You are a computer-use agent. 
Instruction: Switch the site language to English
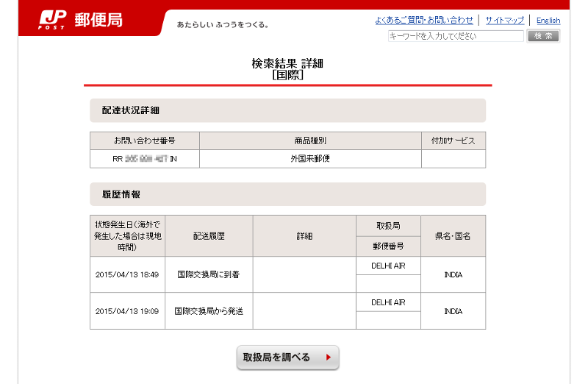[548, 21]
